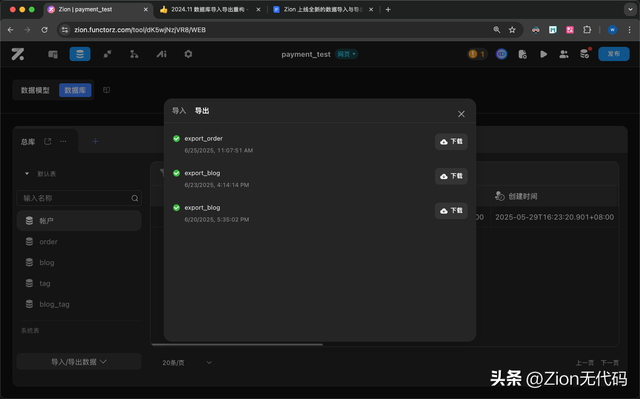Click the preview play icon
Viewport: 640px width, 399px height.
(543, 54)
